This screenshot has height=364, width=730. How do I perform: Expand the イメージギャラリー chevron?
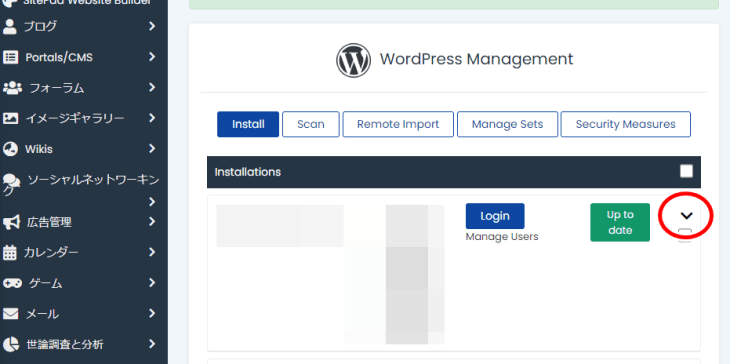152,118
